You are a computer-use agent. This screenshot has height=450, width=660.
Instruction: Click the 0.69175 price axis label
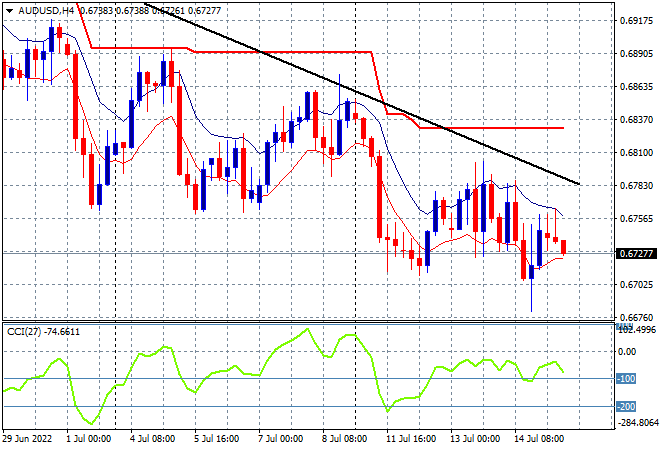636,21
